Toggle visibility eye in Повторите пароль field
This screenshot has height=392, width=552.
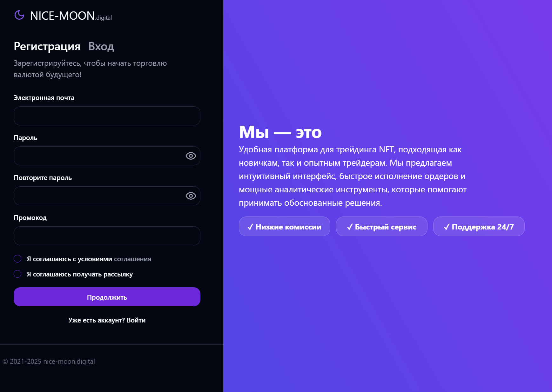(x=191, y=196)
